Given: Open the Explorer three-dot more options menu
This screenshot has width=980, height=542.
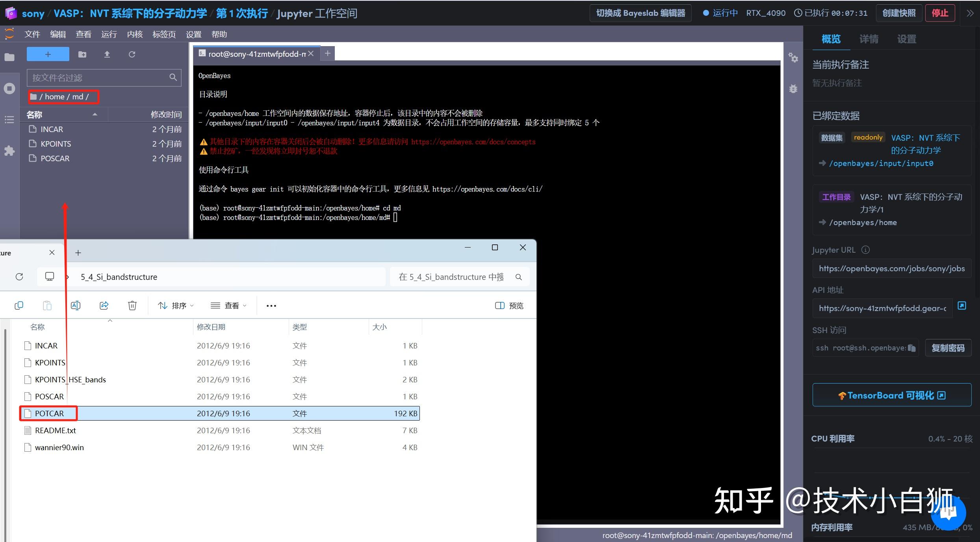Looking at the screenshot, I should point(271,305).
